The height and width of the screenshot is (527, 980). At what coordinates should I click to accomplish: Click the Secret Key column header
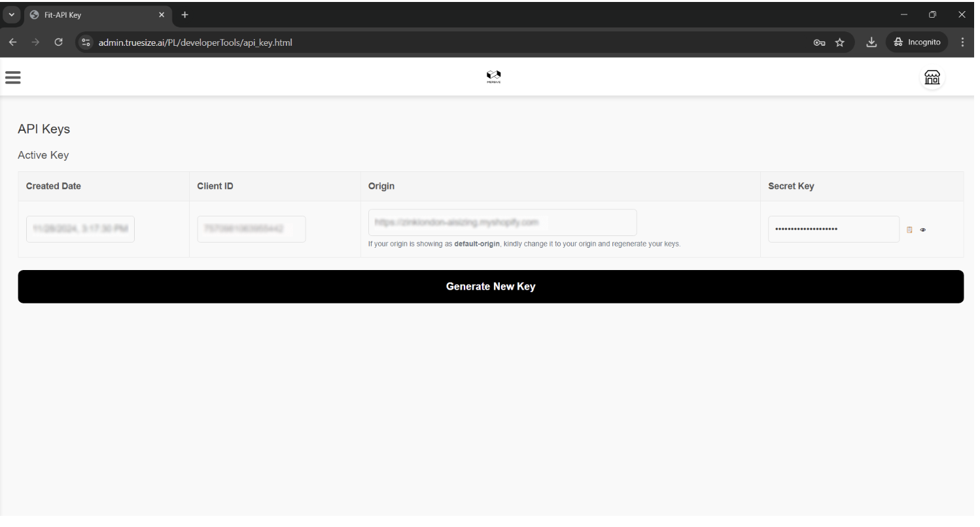coord(791,186)
